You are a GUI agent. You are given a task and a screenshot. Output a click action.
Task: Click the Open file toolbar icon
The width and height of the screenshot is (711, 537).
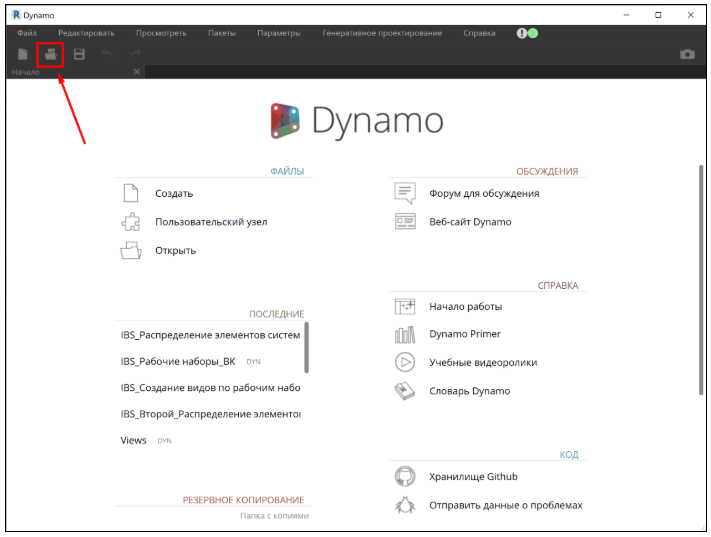pyautogui.click(x=51, y=54)
